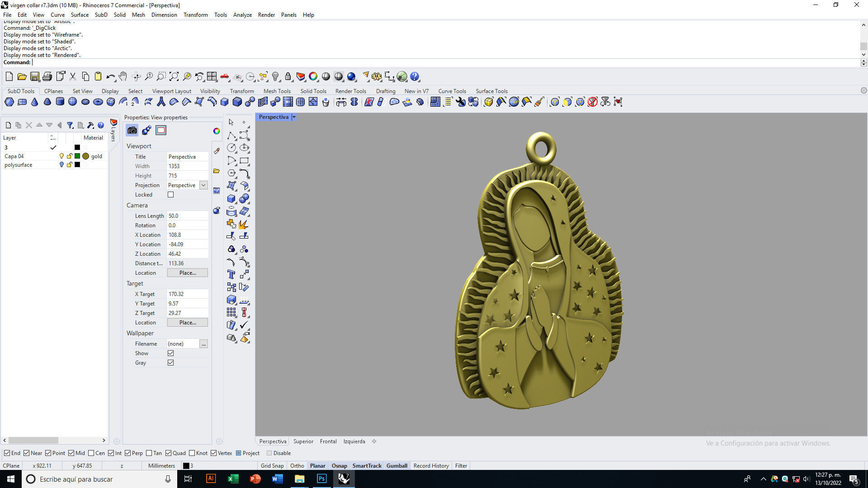Click the layer filter funnel icon
The height and width of the screenshot is (488, 868).
[x=70, y=125]
